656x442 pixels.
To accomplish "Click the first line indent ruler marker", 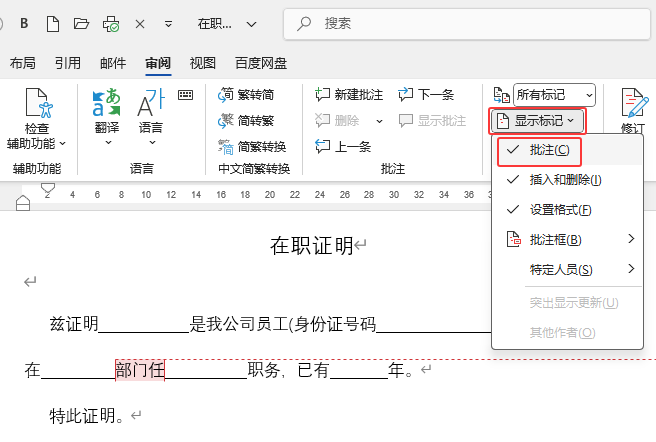I will (x=48, y=188).
